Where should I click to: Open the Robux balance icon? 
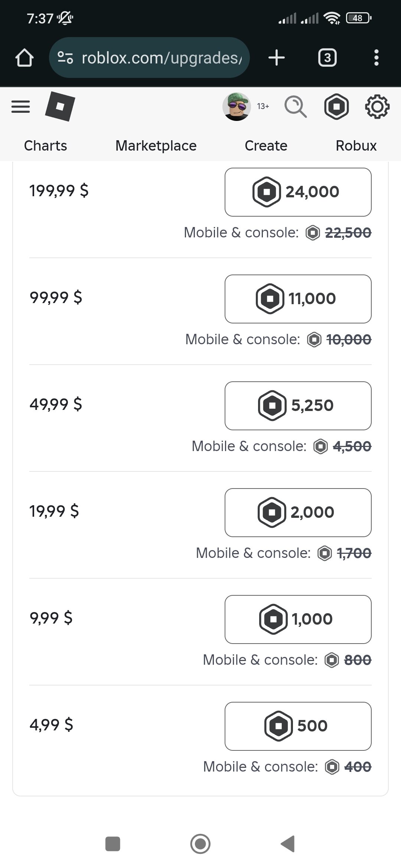click(x=336, y=107)
